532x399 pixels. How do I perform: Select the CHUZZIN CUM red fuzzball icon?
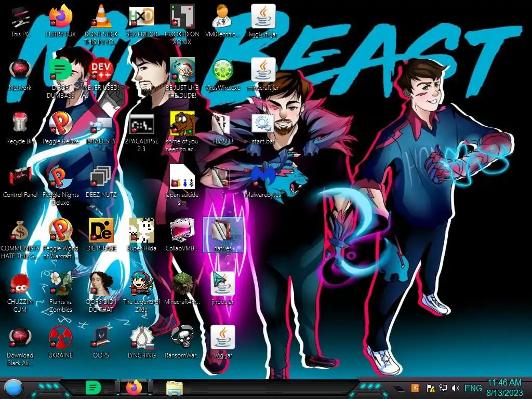(x=20, y=293)
